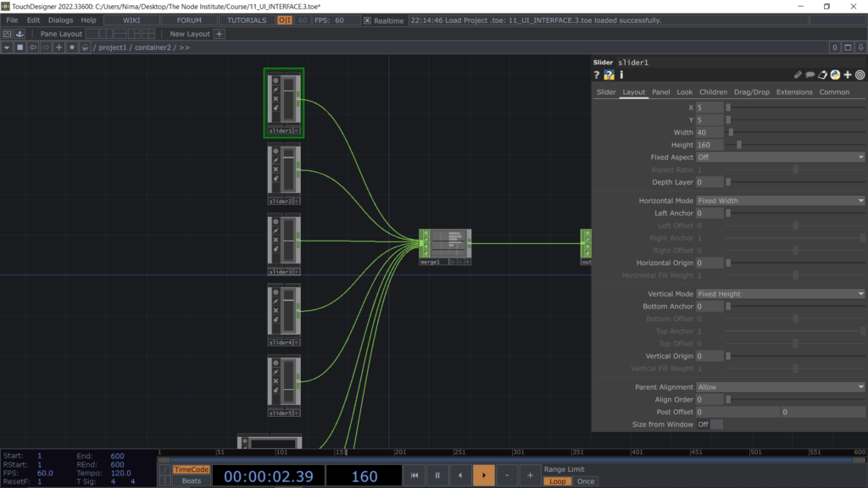
Task: Expand the slider1 node plus button
Action: 297,131
